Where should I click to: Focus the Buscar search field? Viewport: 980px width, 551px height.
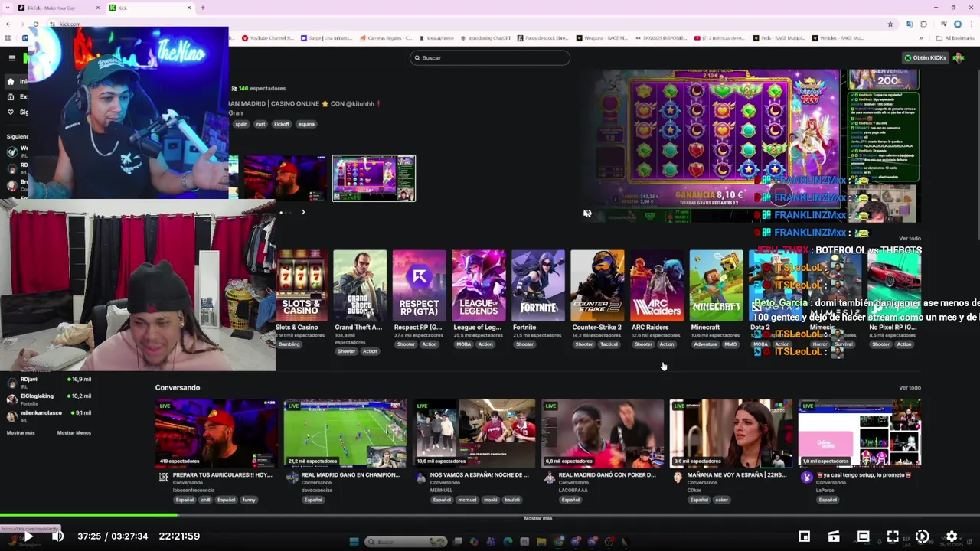point(490,58)
